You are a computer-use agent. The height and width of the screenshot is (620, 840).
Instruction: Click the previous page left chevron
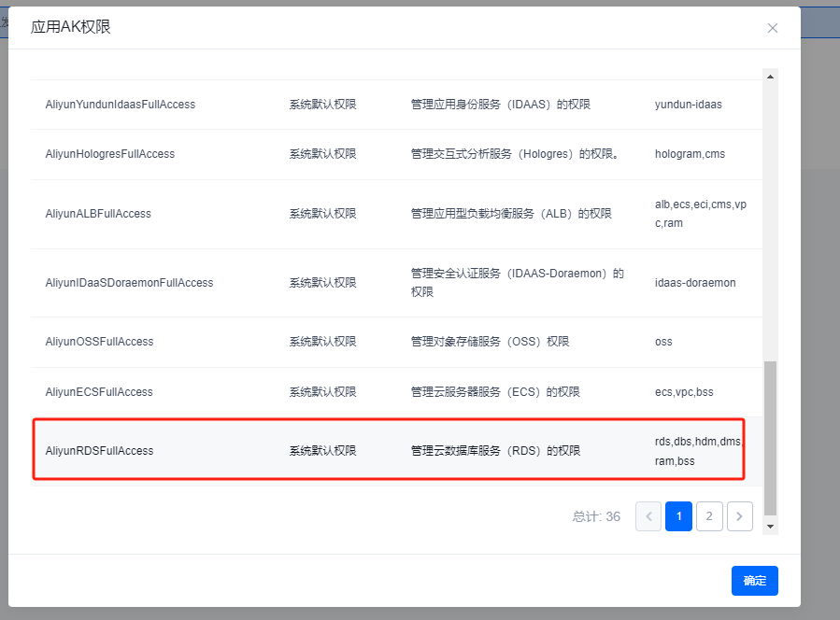pyautogui.click(x=648, y=516)
